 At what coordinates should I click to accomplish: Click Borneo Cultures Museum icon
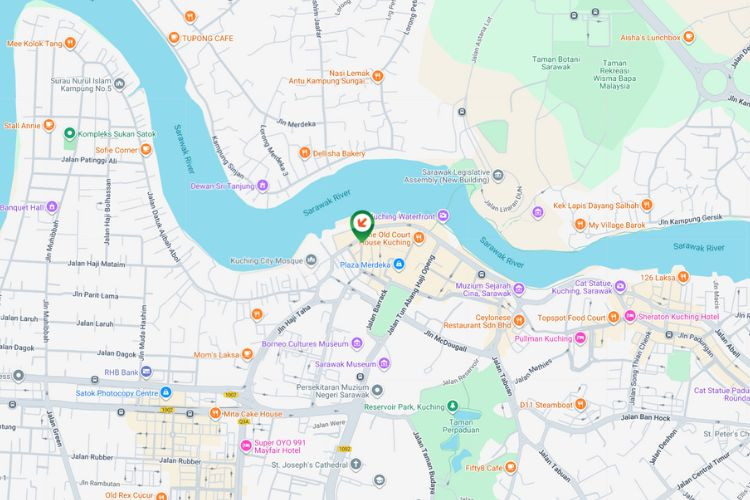pos(356,343)
